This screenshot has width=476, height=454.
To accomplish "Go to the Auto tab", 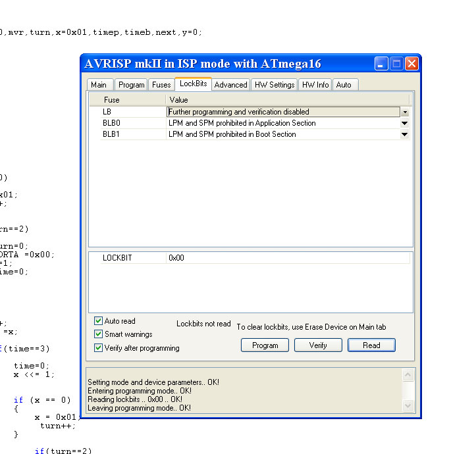I will coord(345,85).
